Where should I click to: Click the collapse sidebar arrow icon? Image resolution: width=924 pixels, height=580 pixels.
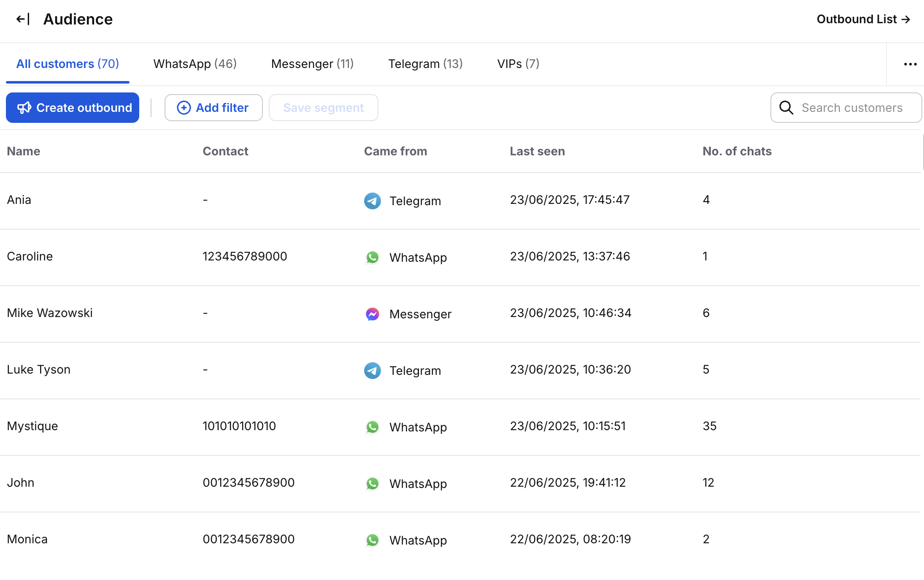click(23, 19)
